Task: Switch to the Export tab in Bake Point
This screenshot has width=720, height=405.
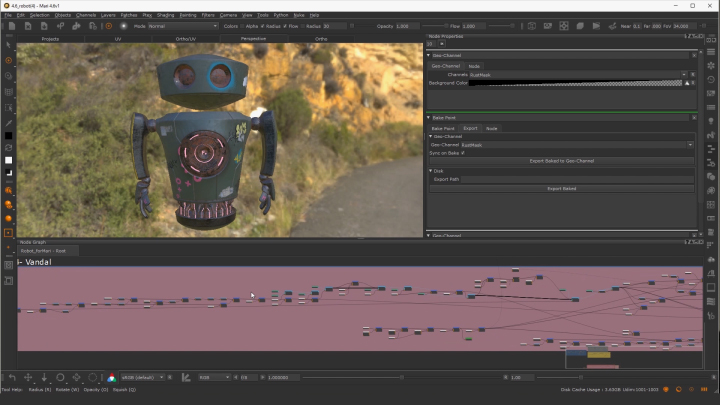Action: [x=469, y=128]
